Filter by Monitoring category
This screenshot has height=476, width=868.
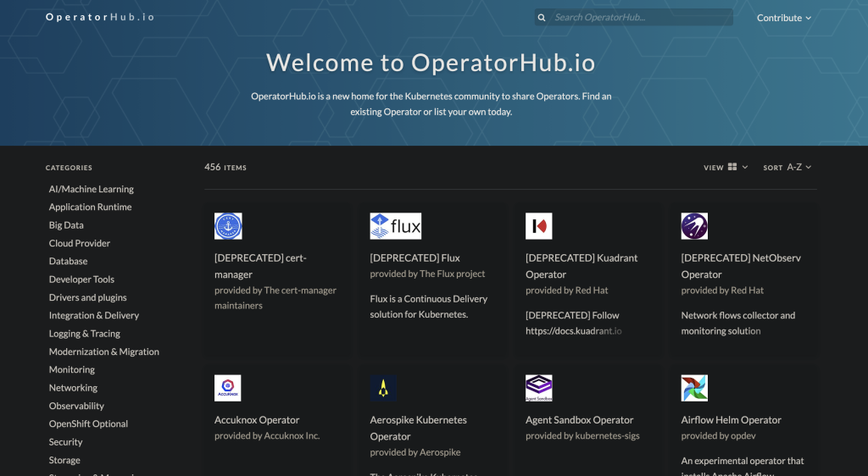(71, 369)
